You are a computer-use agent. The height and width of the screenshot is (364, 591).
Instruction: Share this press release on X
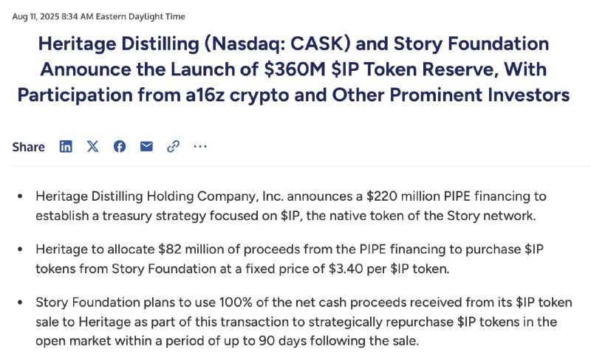(92, 146)
